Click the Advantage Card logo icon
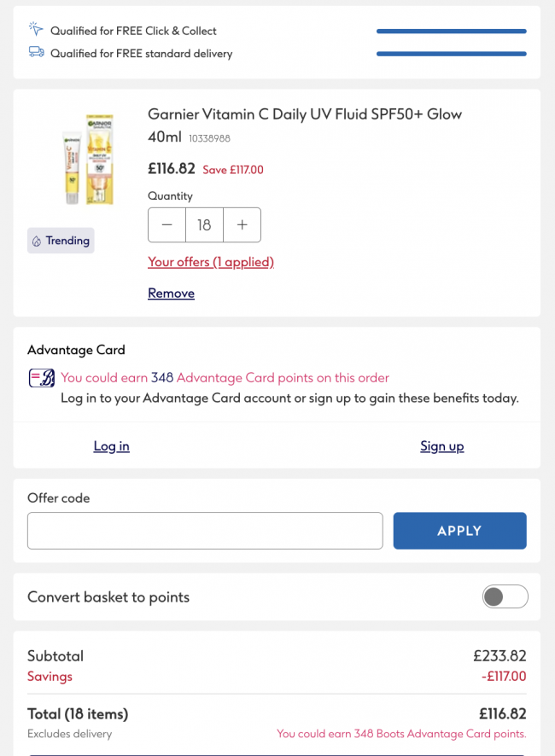The width and height of the screenshot is (555, 756). (42, 378)
